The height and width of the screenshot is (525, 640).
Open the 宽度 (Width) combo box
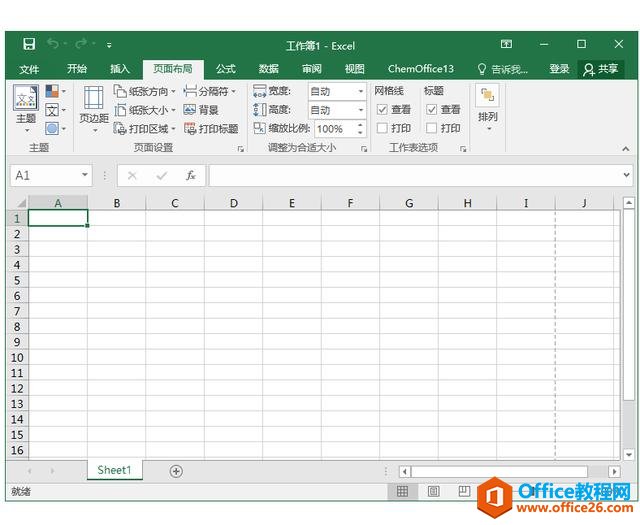(x=337, y=91)
